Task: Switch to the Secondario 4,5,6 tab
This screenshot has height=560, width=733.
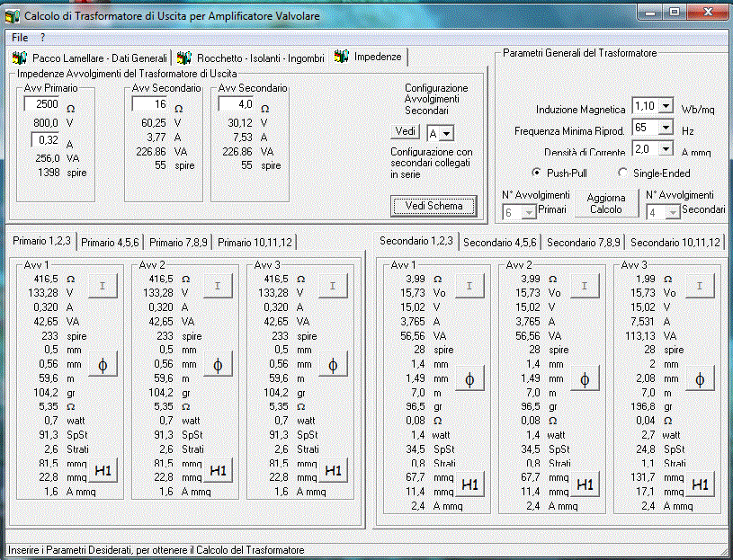Action: click(499, 243)
